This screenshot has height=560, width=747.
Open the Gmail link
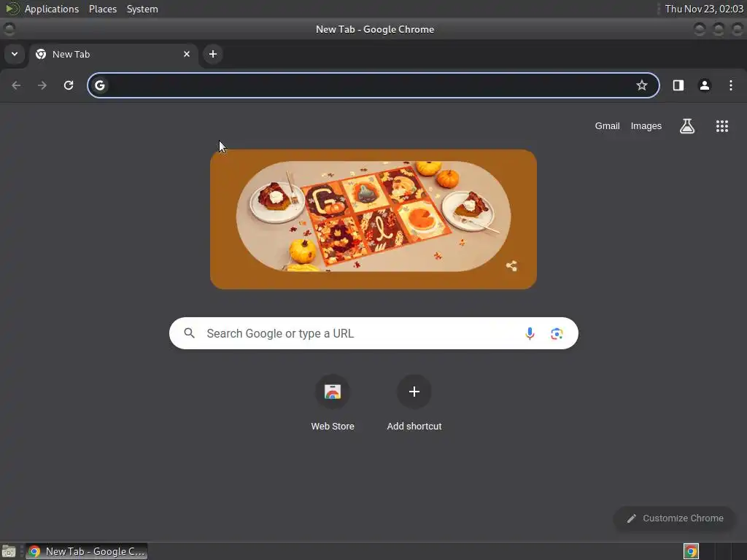[x=607, y=126]
